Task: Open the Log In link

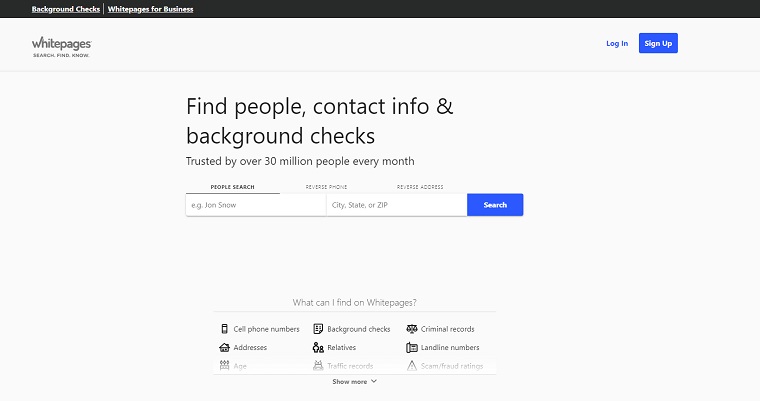Action: click(617, 43)
